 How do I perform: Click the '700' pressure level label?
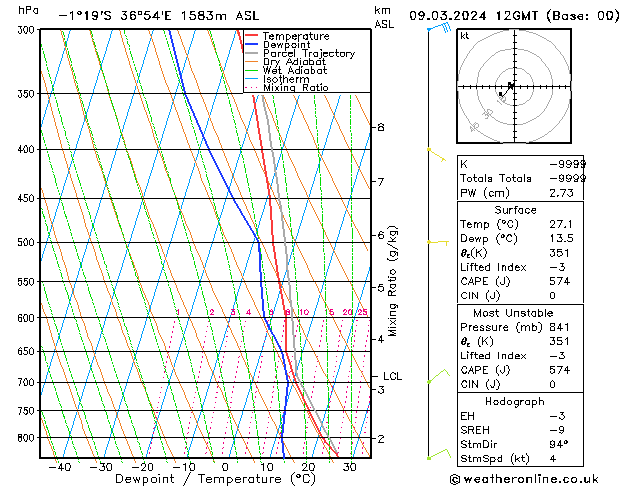28,383
